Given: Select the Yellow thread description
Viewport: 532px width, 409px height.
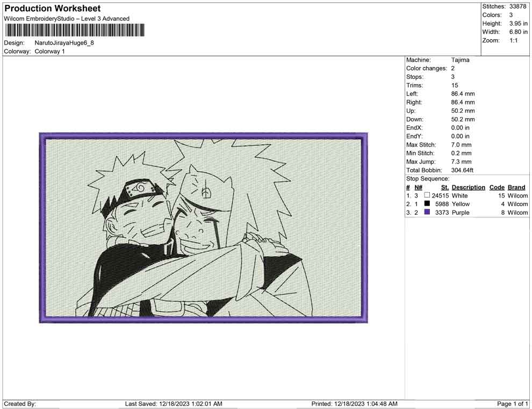Looking at the screenshot, I should coord(461,204).
